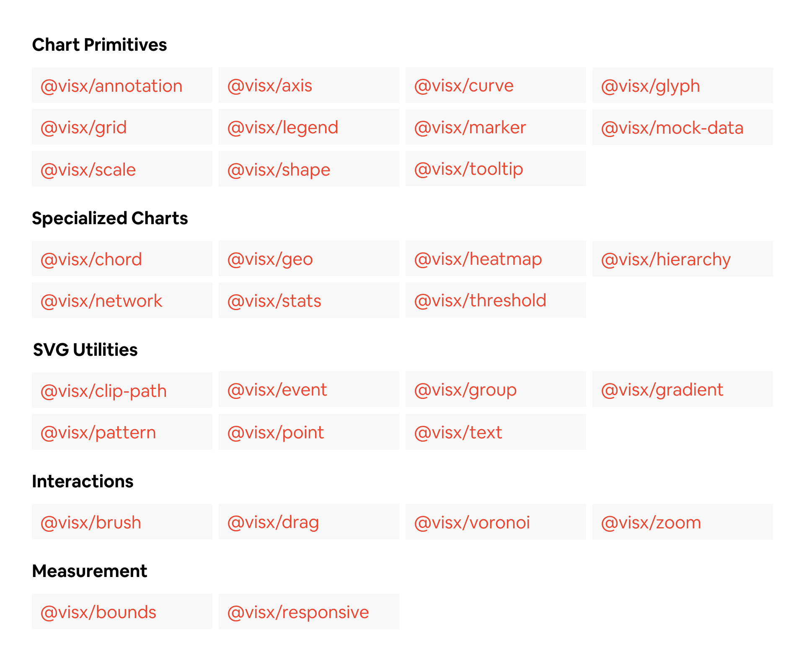Image resolution: width=812 pixels, height=665 pixels.
Task: Select the @visx/glyph package
Action: 650,85
